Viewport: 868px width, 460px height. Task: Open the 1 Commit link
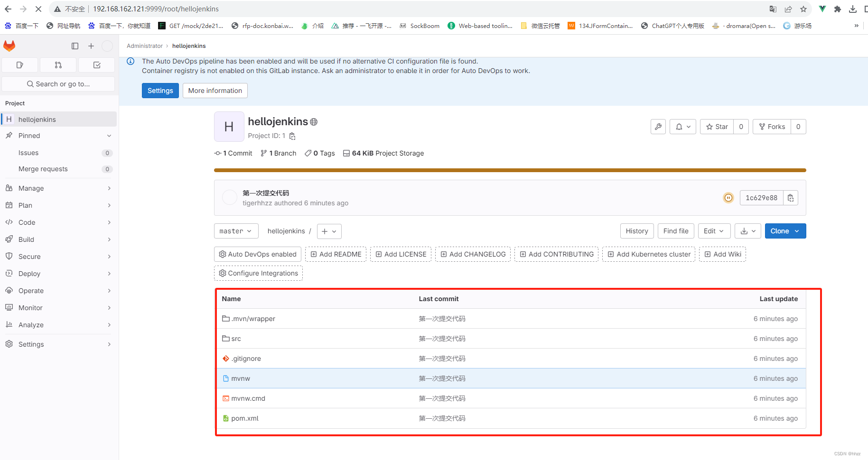233,153
